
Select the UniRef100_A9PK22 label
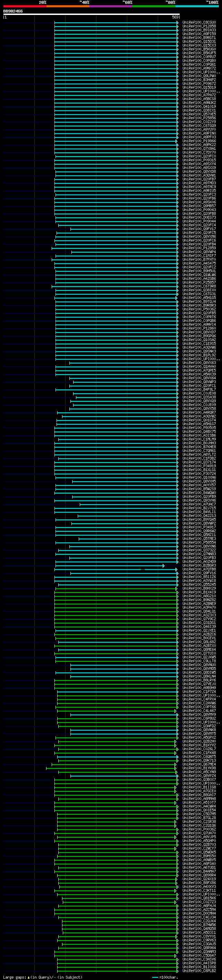199,145
